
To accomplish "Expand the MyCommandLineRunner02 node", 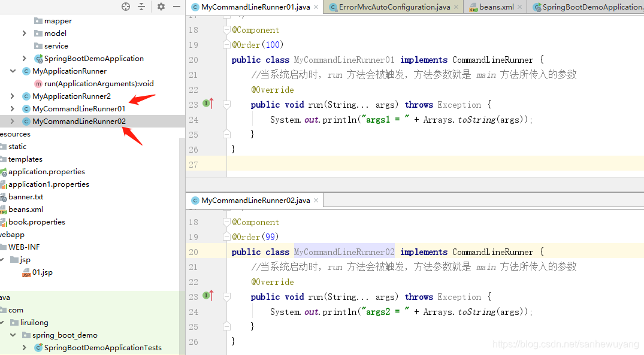I will point(13,121).
